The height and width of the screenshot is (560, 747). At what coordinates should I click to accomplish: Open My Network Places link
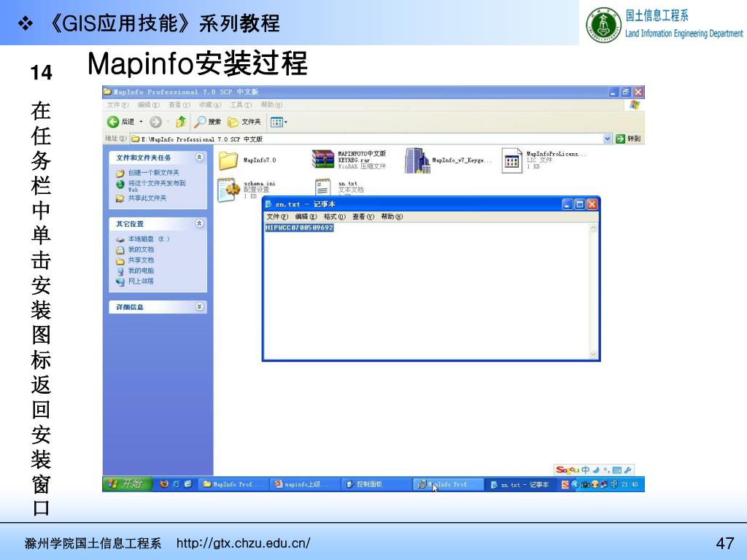141,281
